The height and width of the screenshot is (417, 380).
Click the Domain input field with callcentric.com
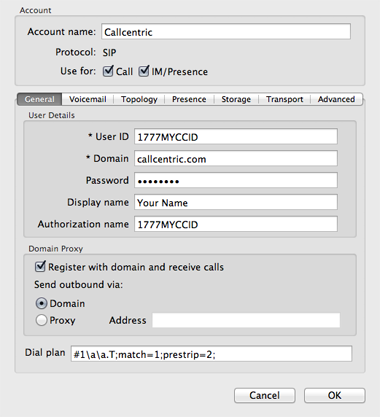[x=236, y=158]
